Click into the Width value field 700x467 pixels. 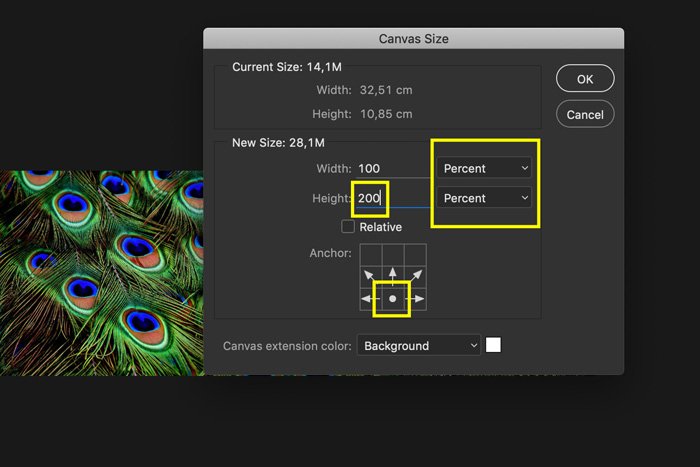(x=390, y=169)
